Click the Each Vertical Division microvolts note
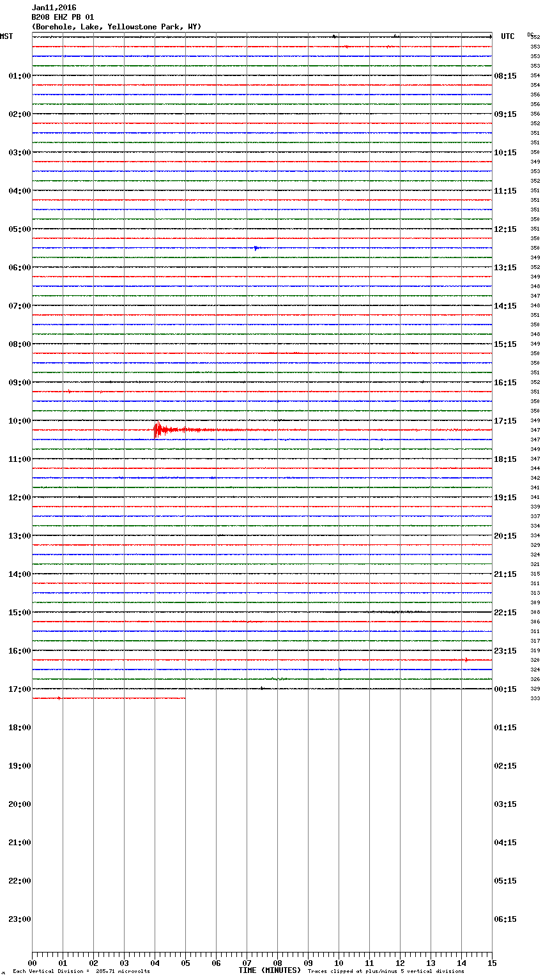Viewport: 543px width, 980px height. coord(81,971)
